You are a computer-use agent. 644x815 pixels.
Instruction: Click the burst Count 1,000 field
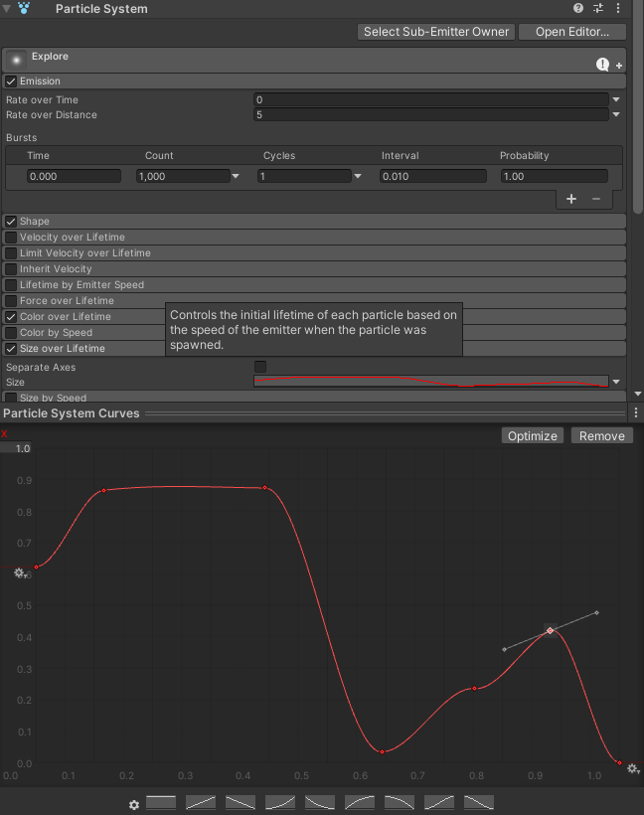coord(183,176)
